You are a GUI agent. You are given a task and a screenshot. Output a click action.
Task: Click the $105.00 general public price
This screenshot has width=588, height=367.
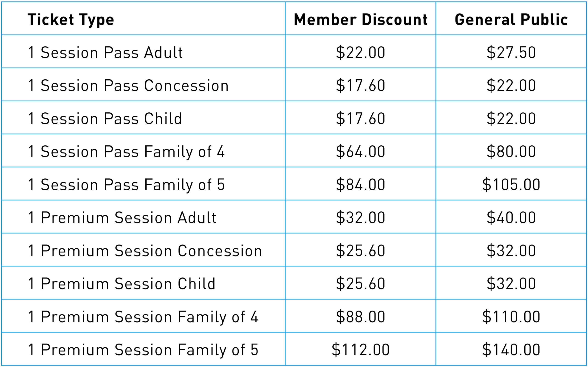tap(511, 184)
